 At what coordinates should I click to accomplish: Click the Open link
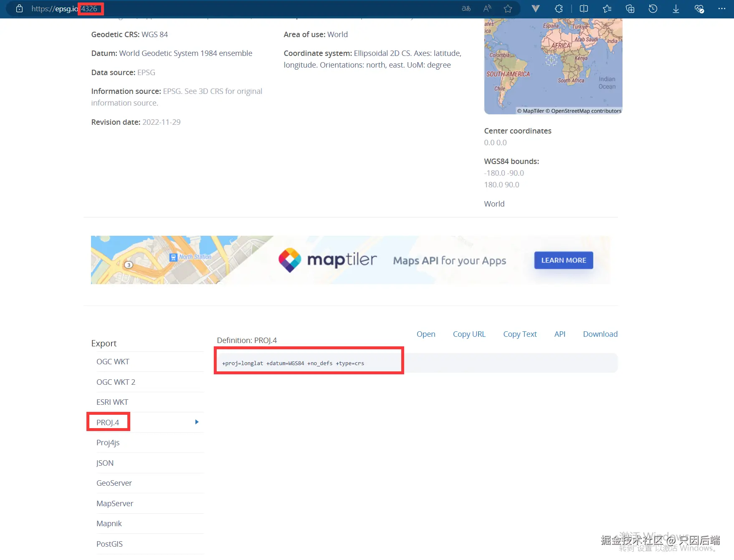[426, 334]
